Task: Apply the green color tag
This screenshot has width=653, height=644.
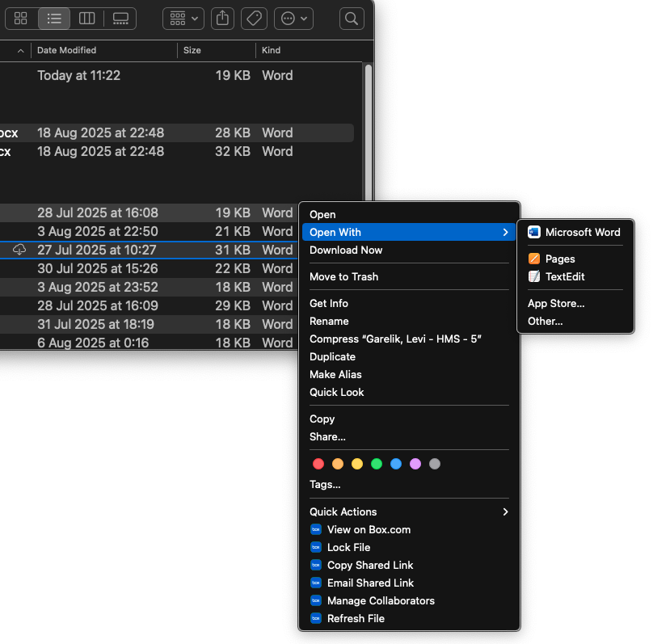Action: (x=377, y=464)
